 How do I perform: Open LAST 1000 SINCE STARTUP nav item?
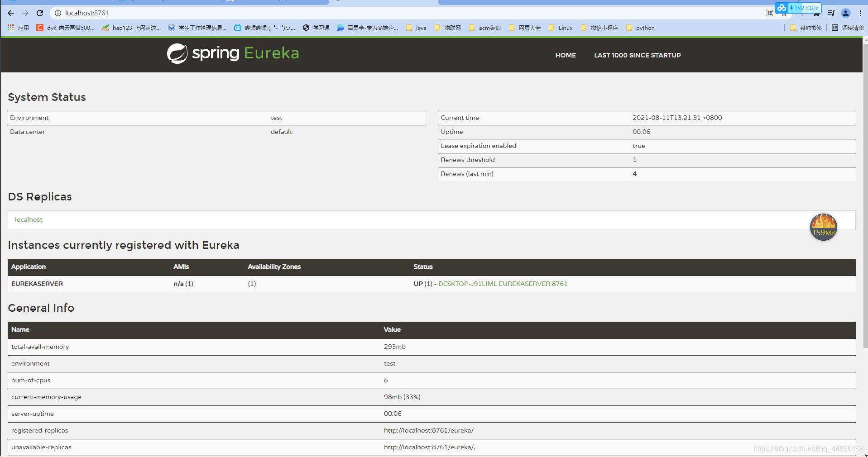point(637,55)
